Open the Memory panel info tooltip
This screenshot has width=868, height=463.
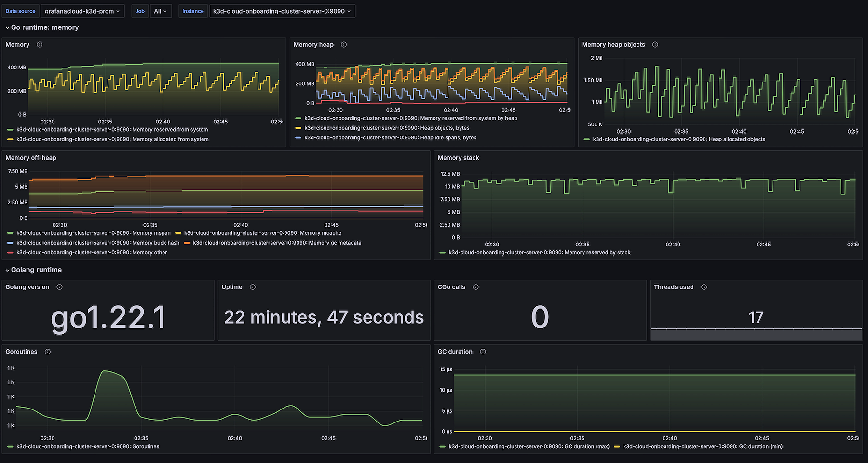[39, 44]
